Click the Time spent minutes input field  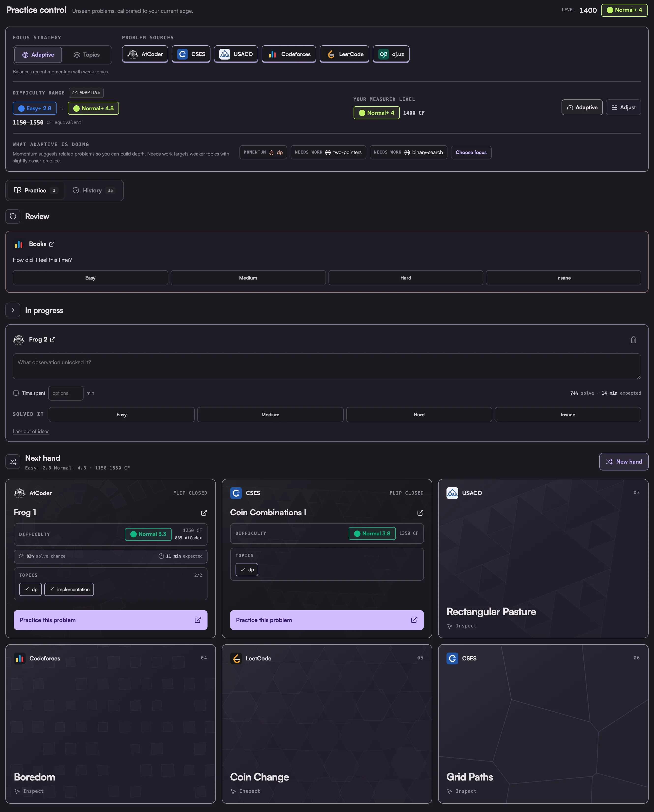[66, 393]
